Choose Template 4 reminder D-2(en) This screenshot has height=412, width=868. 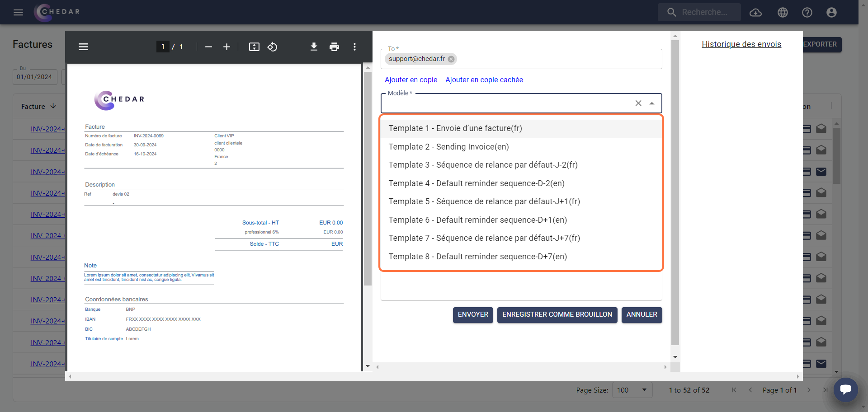[521, 183]
